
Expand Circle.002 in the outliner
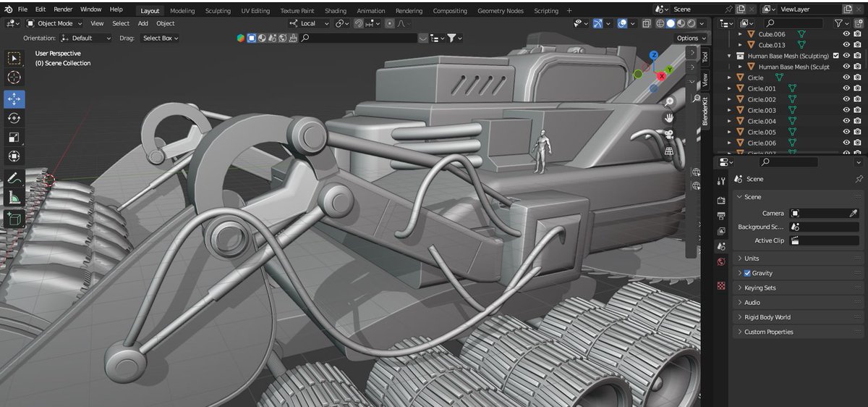point(730,99)
